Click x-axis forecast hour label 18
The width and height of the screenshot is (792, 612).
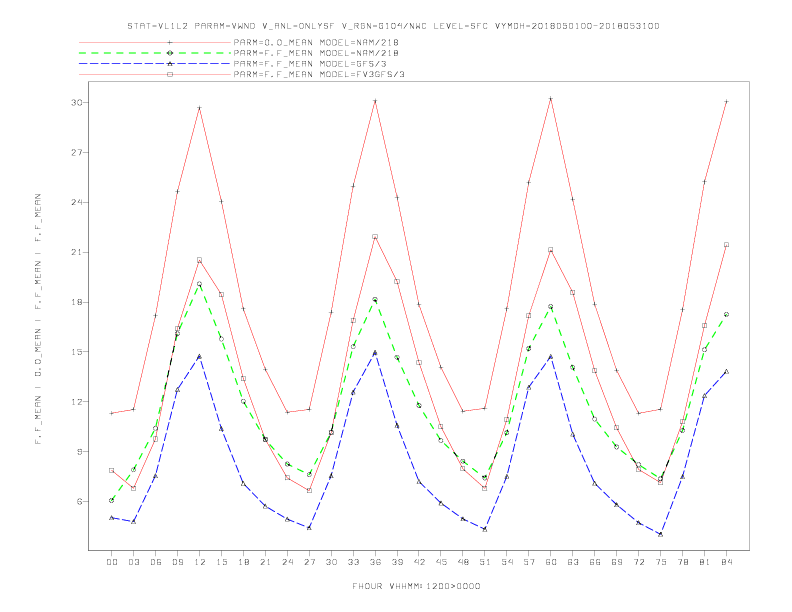(x=243, y=562)
